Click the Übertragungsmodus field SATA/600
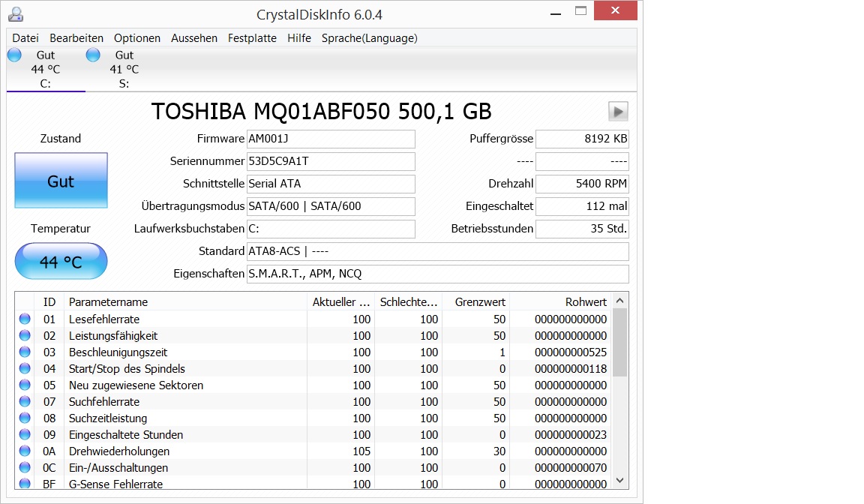Image resolution: width=864 pixels, height=504 pixels. (331, 206)
